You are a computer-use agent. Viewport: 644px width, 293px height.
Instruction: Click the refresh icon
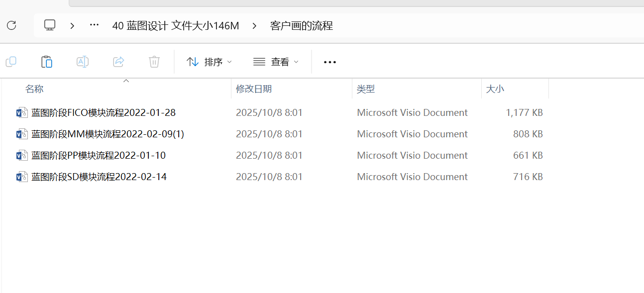point(11,25)
